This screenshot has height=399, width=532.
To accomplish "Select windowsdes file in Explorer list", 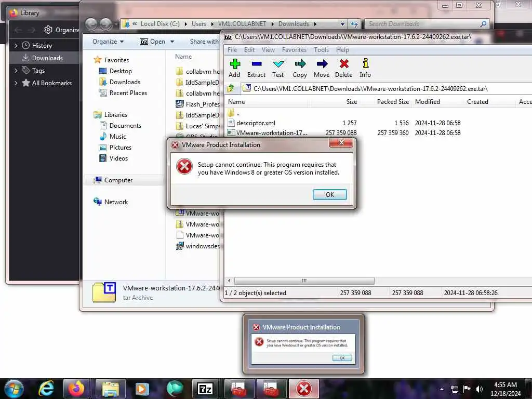I will click(x=198, y=246).
